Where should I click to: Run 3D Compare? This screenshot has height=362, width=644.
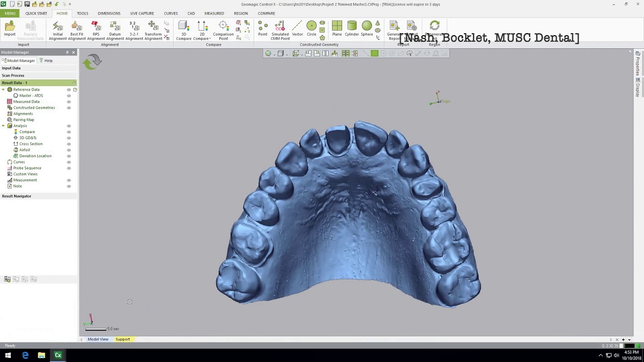pos(184,30)
